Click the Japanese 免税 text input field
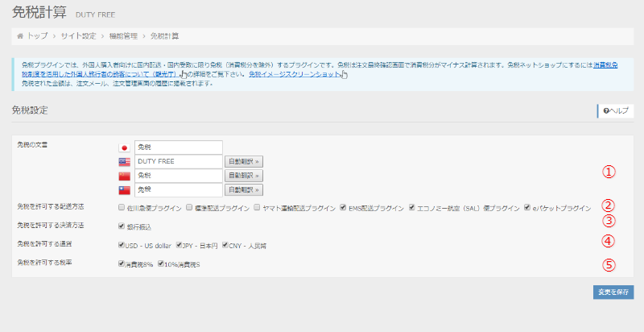 tap(178, 147)
